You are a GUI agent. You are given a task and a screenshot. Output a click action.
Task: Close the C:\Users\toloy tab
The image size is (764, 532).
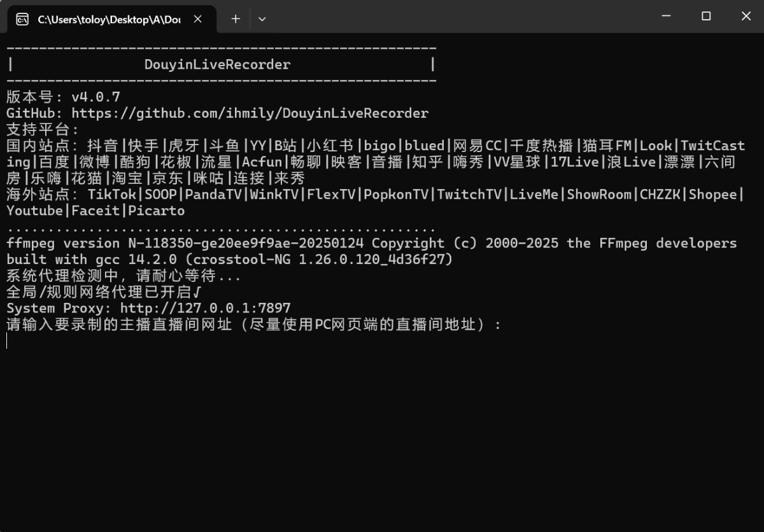click(197, 19)
